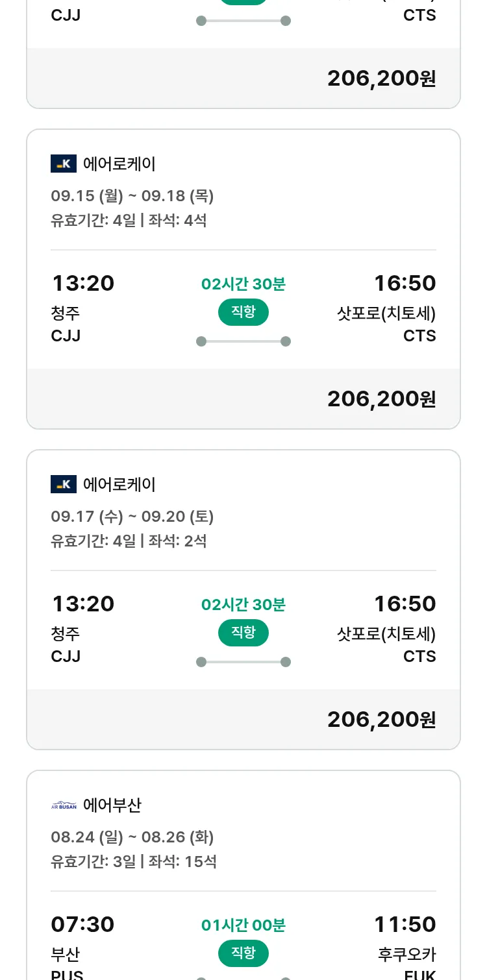Select 206,200원 price on 09.17 flight

(381, 720)
